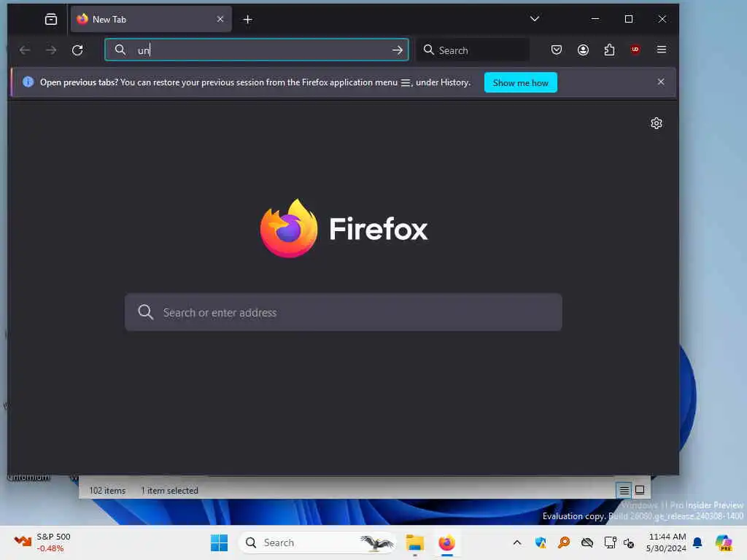The image size is (747, 560).
Task: Open the Firefox application hamburger menu
Action: point(661,50)
